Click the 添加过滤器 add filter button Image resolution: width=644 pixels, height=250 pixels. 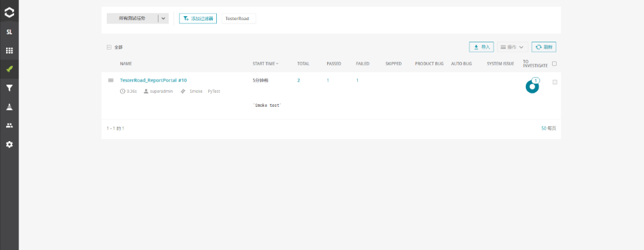coord(198,19)
